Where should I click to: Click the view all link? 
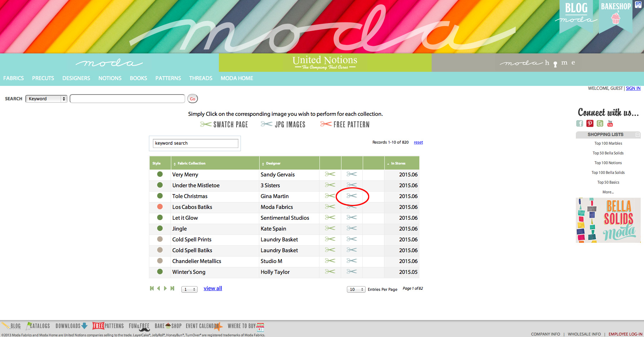(213, 288)
